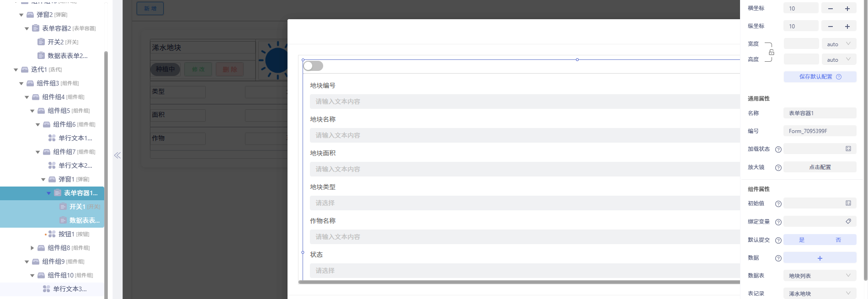Set 默认提交 to 否
868x299 pixels.
[838, 240]
